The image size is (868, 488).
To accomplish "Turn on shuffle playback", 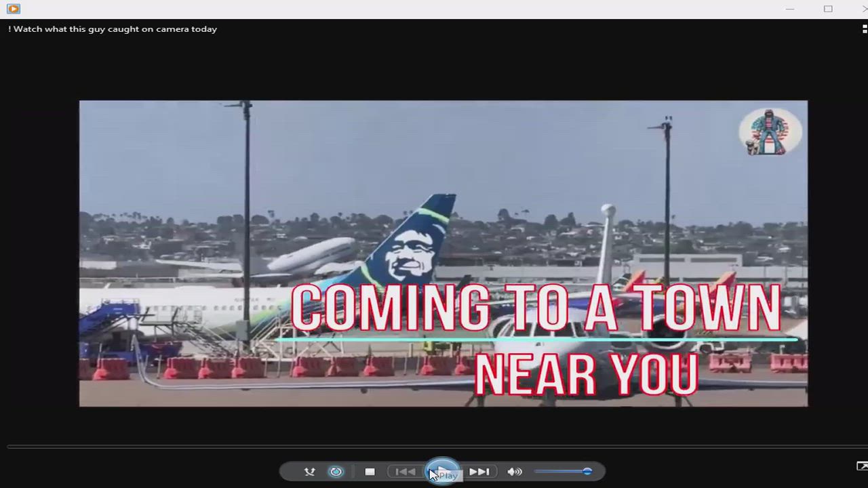I will [309, 472].
